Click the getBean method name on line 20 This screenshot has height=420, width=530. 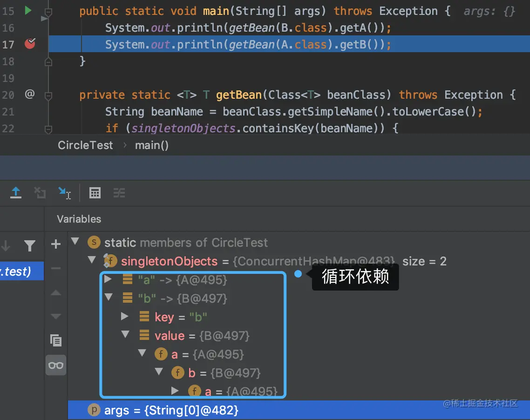(x=238, y=95)
